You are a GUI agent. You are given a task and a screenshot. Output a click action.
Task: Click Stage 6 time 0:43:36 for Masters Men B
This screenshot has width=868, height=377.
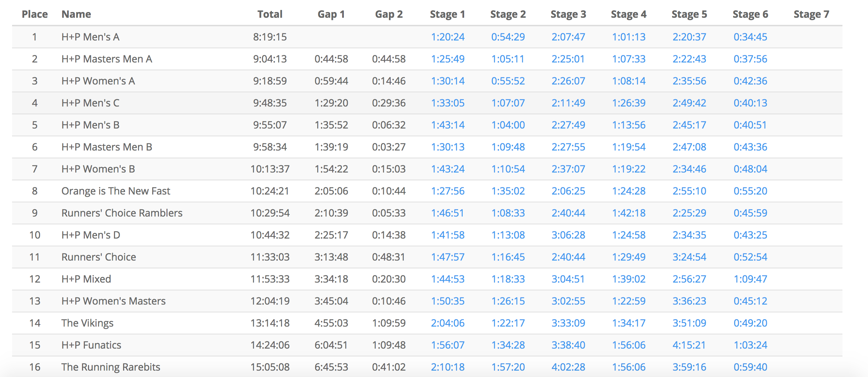click(x=750, y=147)
